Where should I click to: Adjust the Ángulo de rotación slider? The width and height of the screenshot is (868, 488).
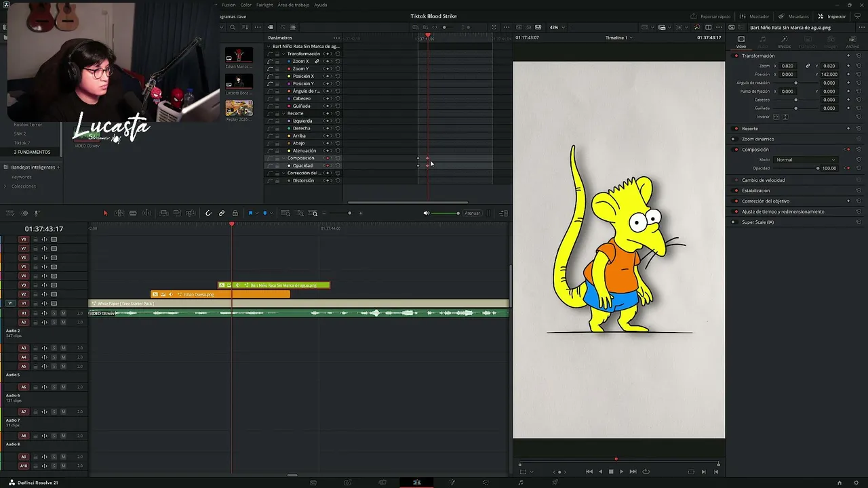point(795,83)
